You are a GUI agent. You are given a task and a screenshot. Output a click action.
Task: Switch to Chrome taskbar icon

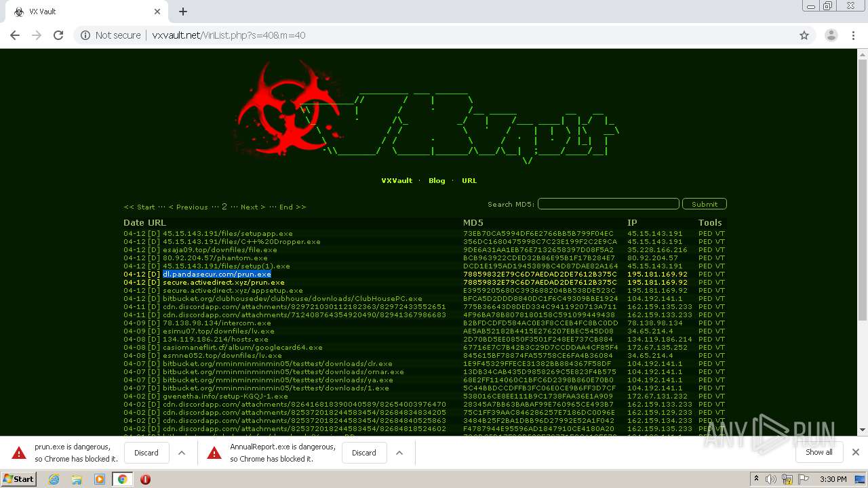click(122, 479)
